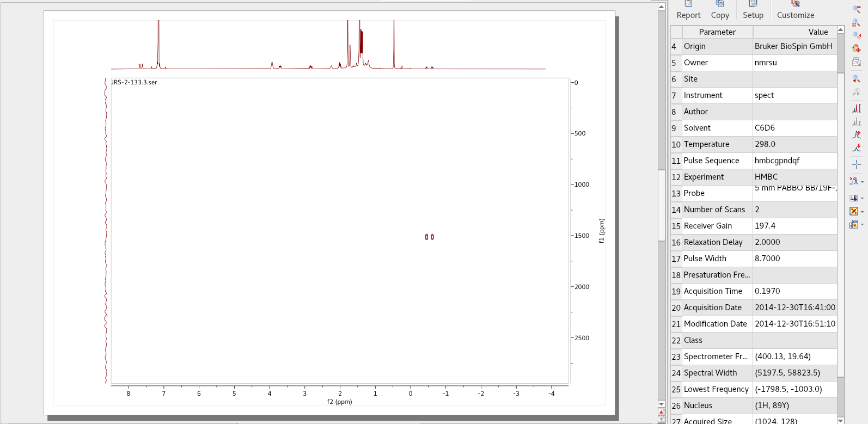Select the crosshair cursor tool

tap(856, 164)
